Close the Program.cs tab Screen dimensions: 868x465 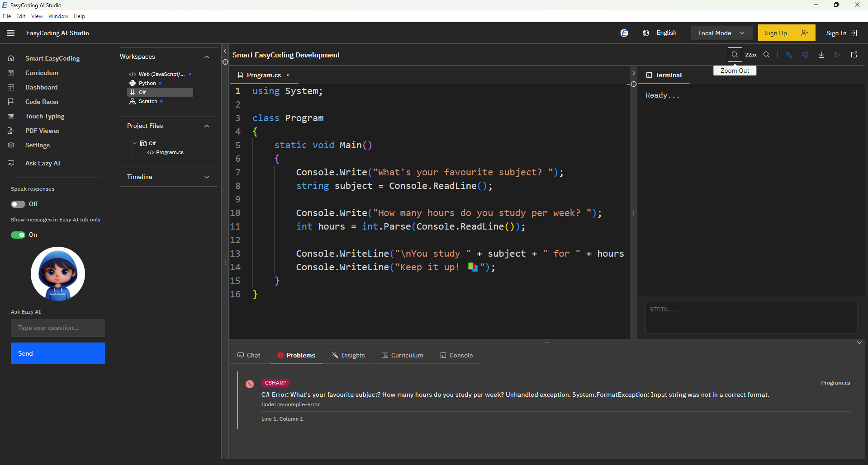pos(288,75)
